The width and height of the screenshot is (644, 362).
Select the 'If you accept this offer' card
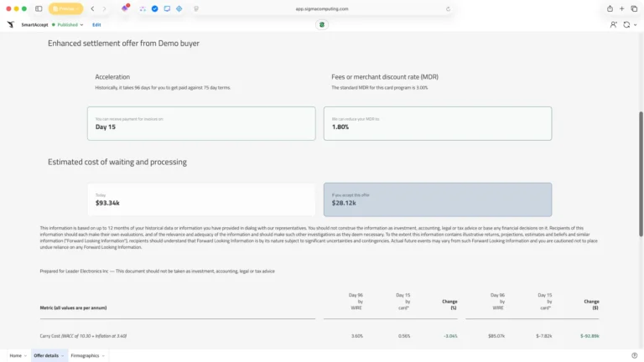tap(437, 199)
